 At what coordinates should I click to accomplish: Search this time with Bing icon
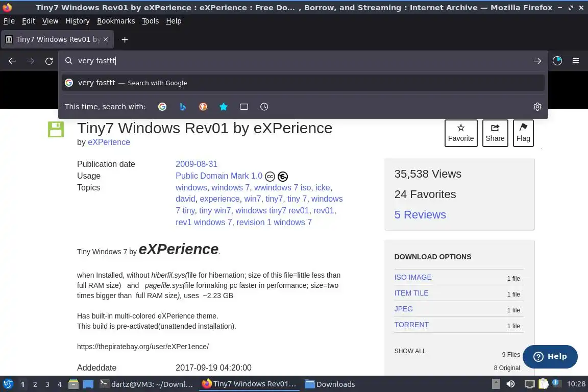183,107
